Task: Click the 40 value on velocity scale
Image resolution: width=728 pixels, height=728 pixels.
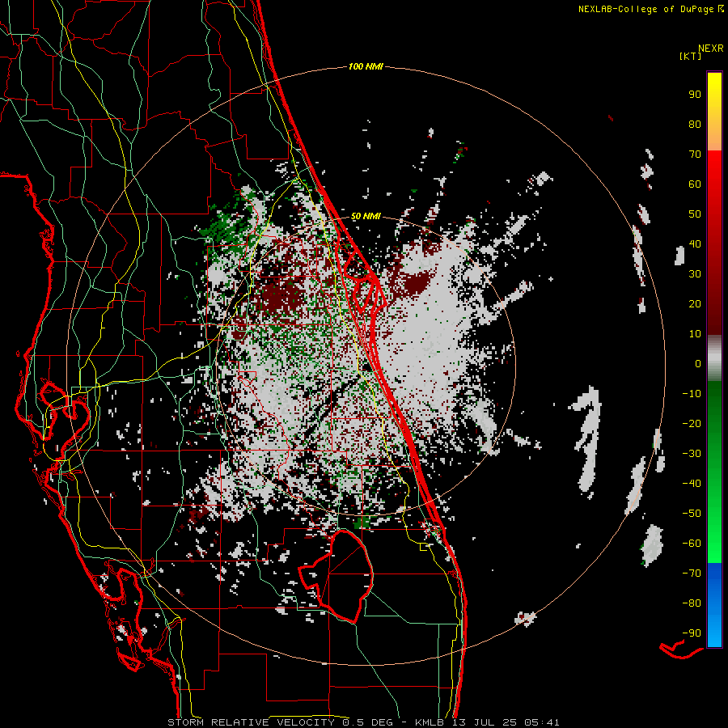Action: tap(695, 244)
